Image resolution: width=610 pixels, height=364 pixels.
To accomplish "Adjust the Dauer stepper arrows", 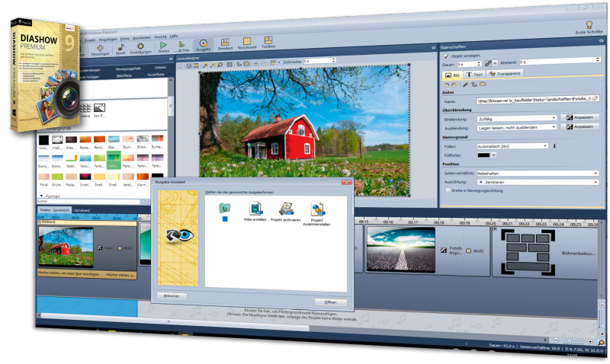I will point(479,64).
